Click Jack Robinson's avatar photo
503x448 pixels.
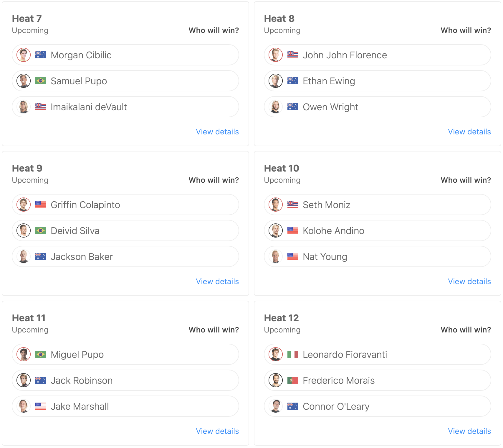24,380
